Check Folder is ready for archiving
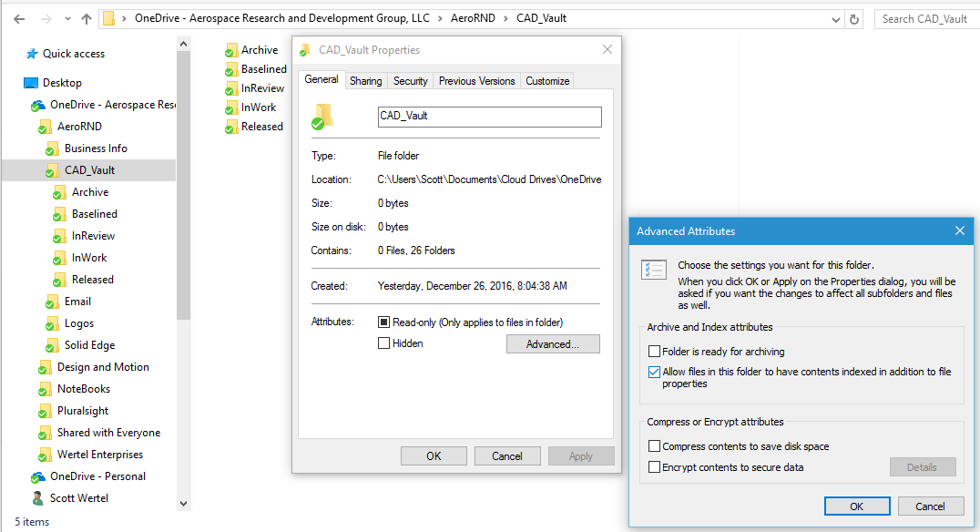The image size is (980, 532). [x=654, y=352]
